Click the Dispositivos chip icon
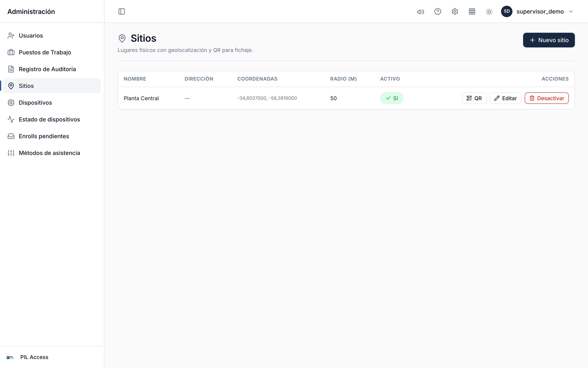Viewport: 588px width, 368px height. 11,103
